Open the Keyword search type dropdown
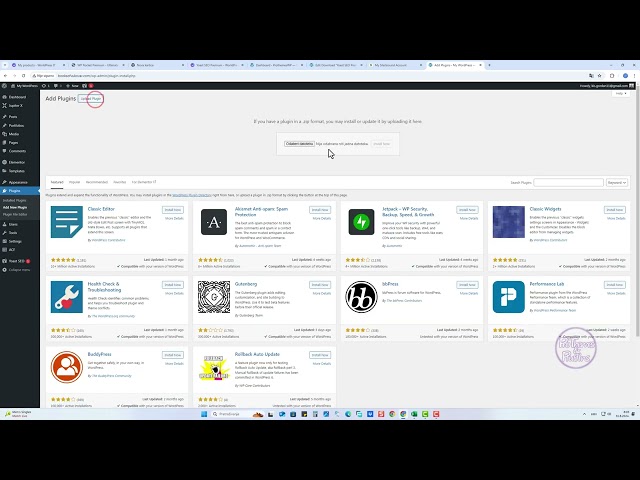Viewport: 640px width, 480px height. point(616,182)
